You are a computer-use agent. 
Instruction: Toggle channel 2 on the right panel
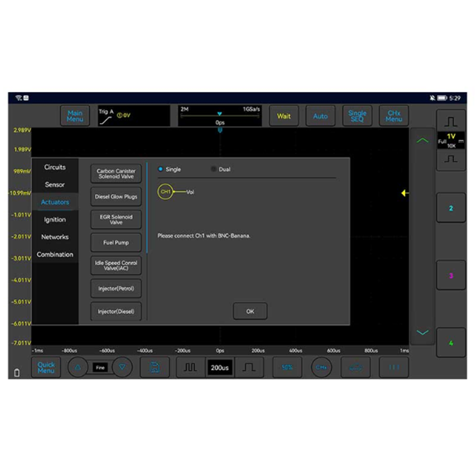point(451,208)
